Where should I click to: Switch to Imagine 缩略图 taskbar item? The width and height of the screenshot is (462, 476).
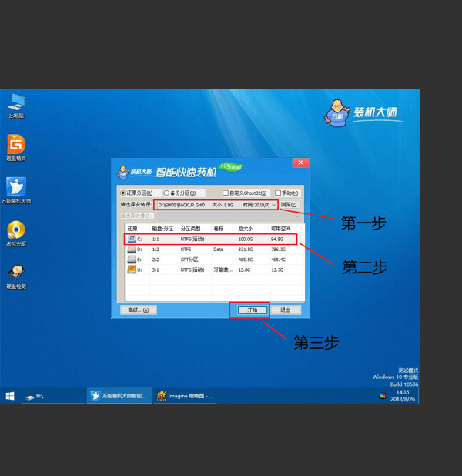(x=186, y=396)
